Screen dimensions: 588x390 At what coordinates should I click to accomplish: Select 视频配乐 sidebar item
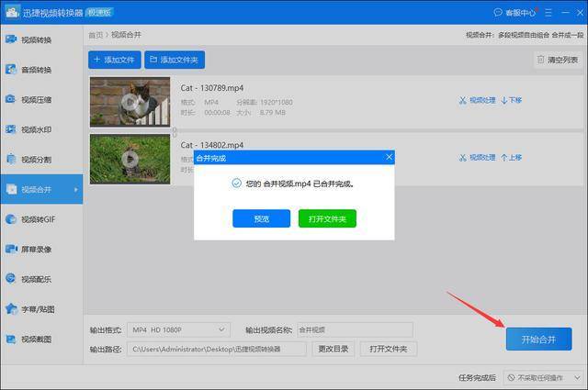pos(41,279)
